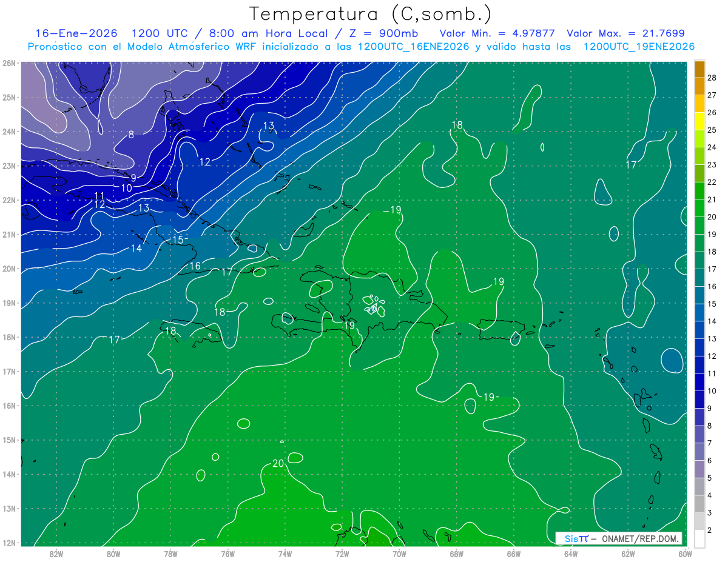Screen dimensions: 728x562
Task: Select the purple colour bar segment between 6 and 7
Action: 699,452
